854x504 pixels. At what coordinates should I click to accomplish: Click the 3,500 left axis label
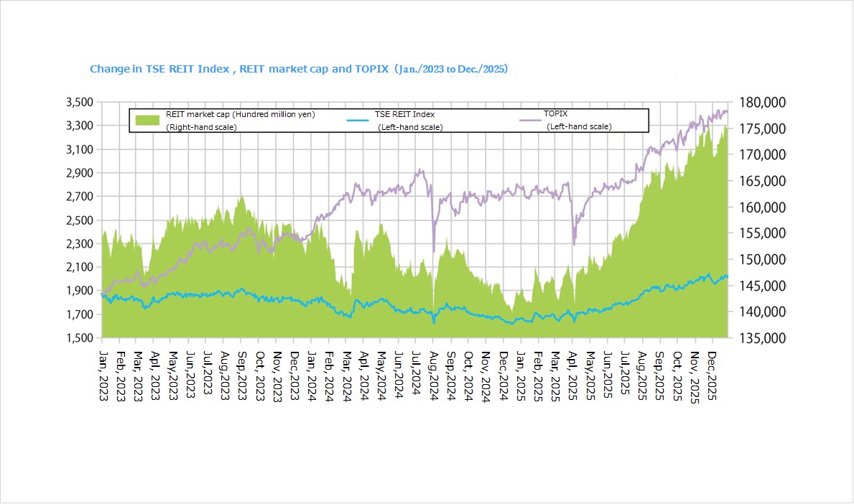point(80,102)
